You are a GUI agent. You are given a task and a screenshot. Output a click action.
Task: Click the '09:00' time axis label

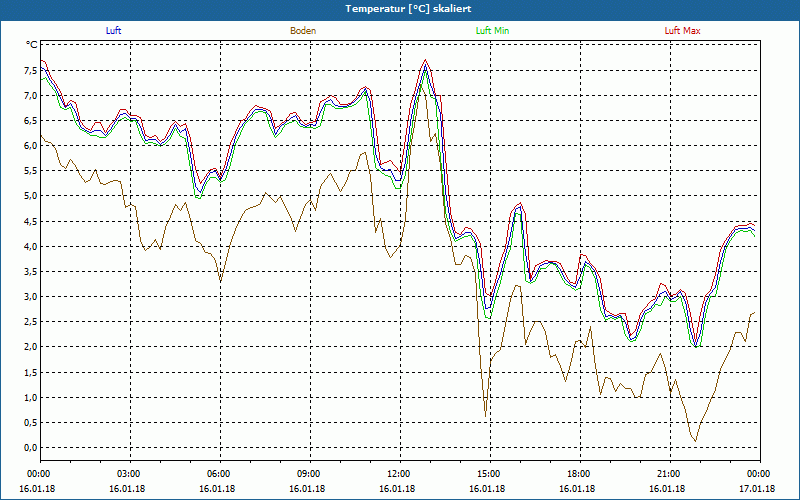pos(310,474)
